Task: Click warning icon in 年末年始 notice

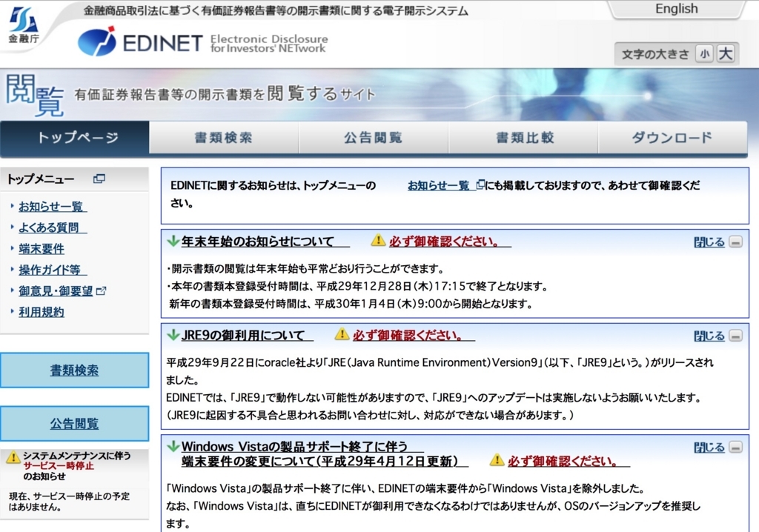Action: tap(378, 240)
